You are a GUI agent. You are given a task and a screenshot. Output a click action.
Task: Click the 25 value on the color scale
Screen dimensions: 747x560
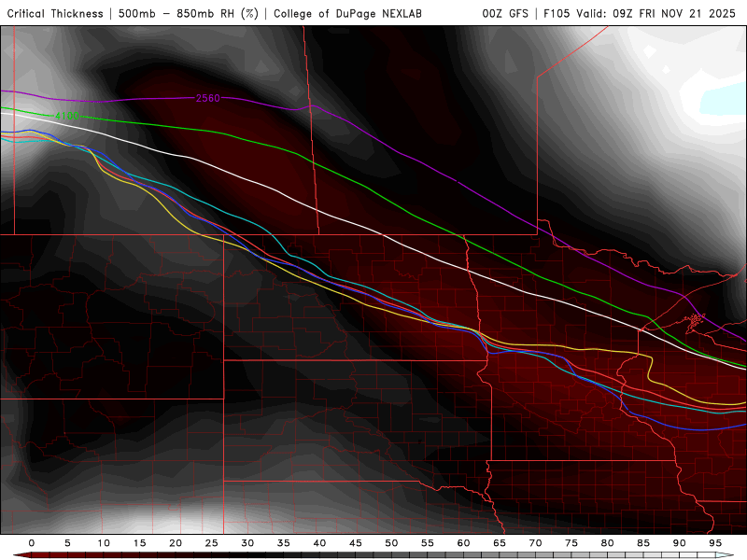point(212,543)
